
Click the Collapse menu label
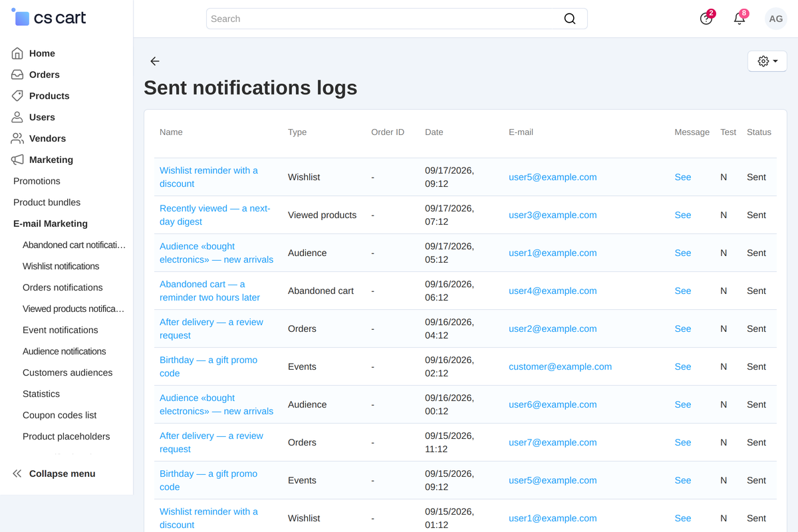point(63,473)
